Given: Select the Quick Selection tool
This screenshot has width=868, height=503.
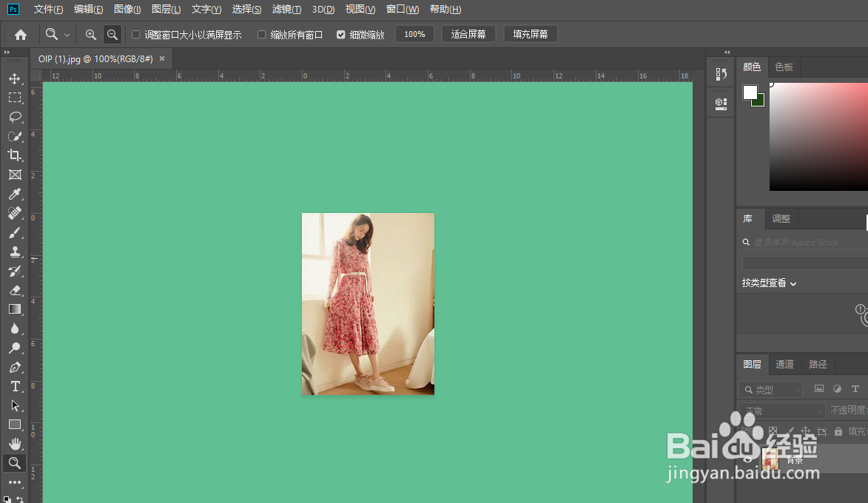Looking at the screenshot, I should 15,136.
